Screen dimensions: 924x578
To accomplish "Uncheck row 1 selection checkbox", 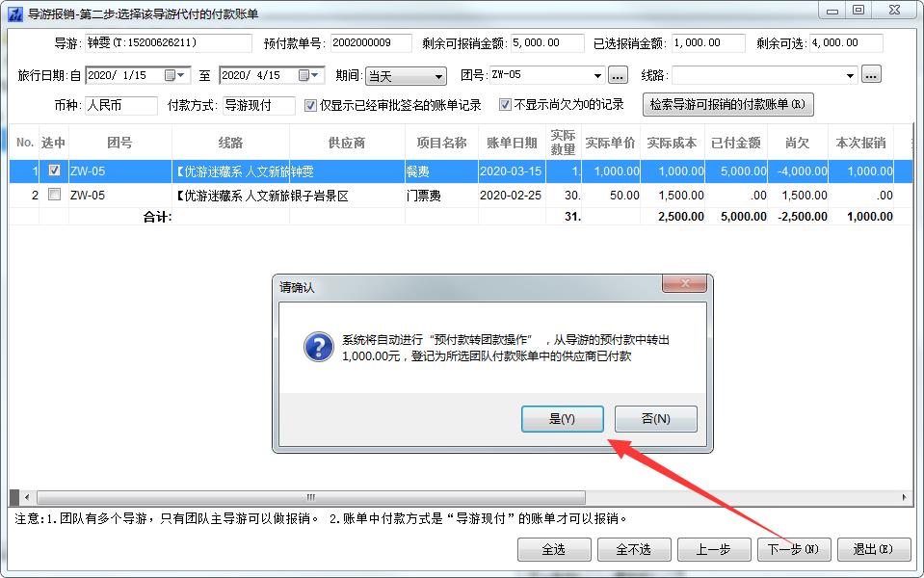I will pos(54,171).
